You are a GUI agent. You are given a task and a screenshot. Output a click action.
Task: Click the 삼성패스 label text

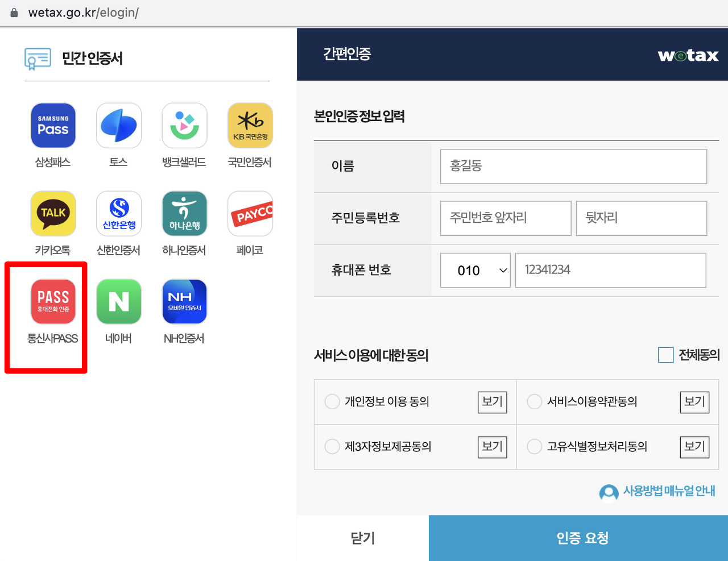53,163
